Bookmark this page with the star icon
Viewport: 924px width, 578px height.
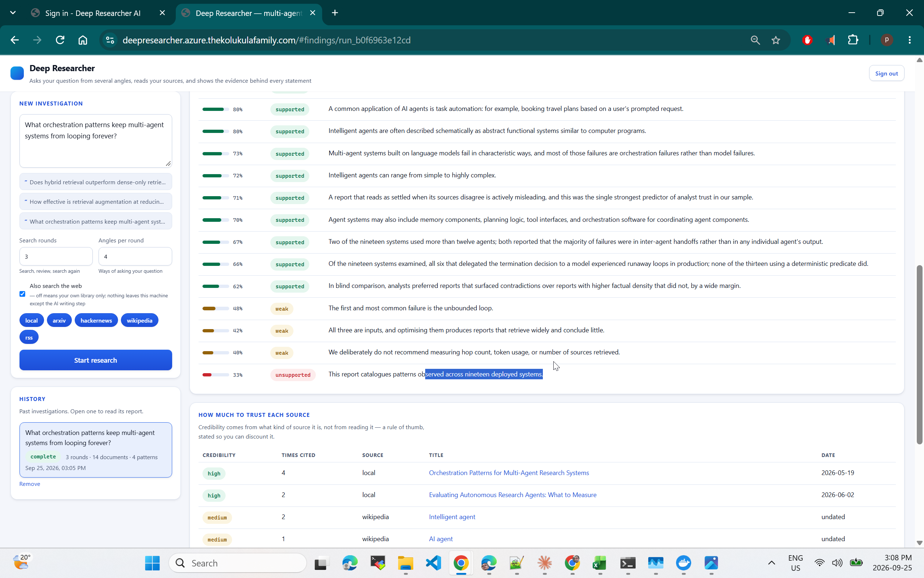click(775, 40)
